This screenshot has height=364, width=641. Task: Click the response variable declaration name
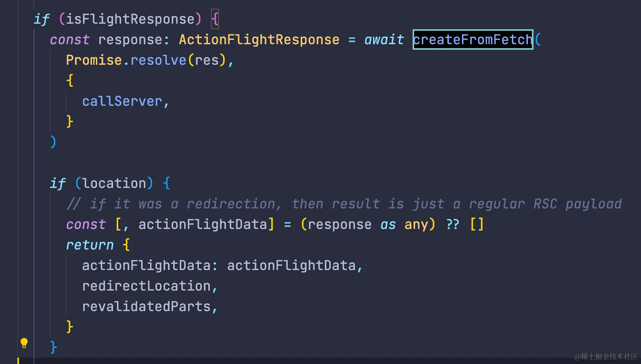click(130, 39)
